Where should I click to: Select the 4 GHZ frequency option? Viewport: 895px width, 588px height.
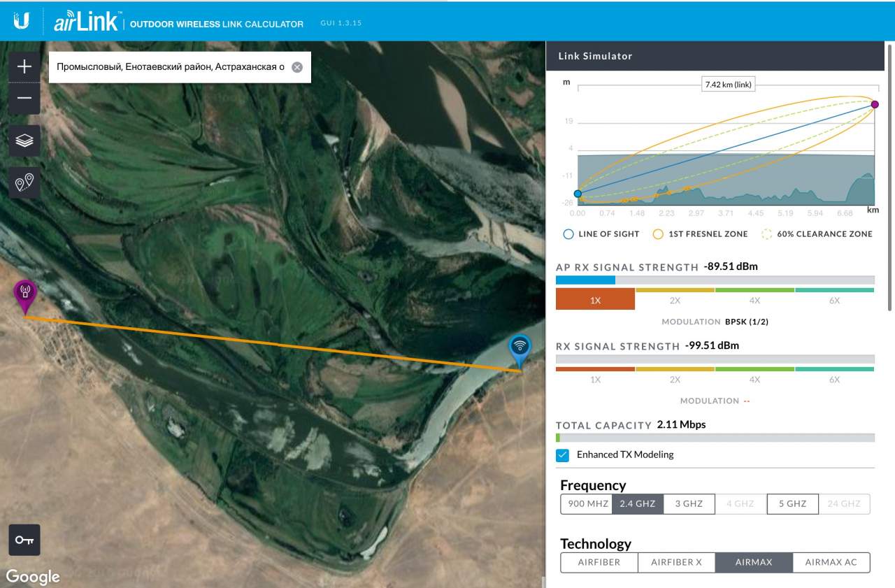pyautogui.click(x=740, y=504)
